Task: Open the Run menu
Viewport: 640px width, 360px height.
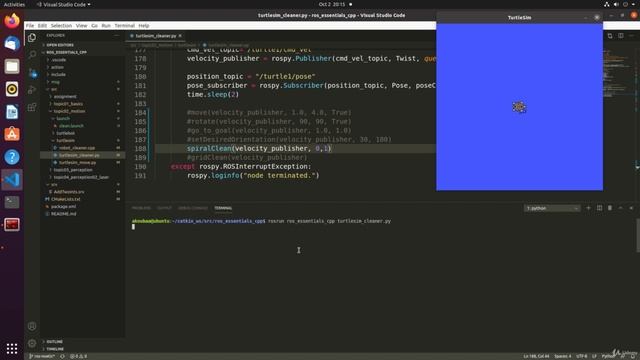Action: pos(106,25)
